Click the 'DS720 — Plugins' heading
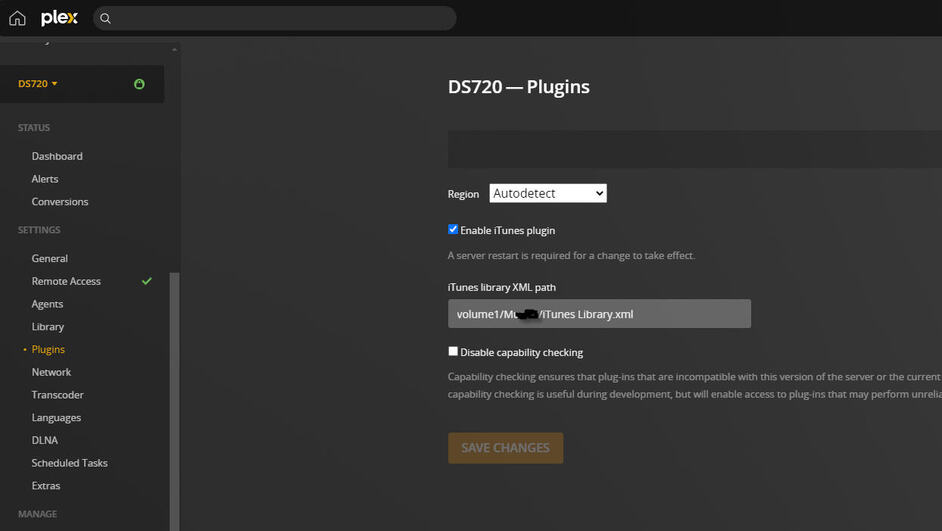 [518, 86]
